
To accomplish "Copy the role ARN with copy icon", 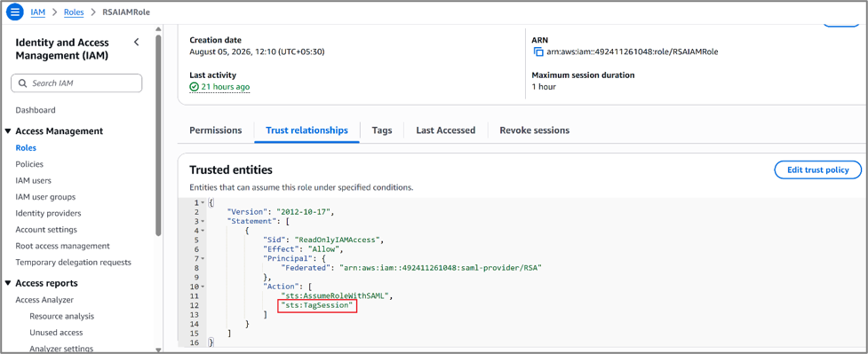I will [538, 52].
